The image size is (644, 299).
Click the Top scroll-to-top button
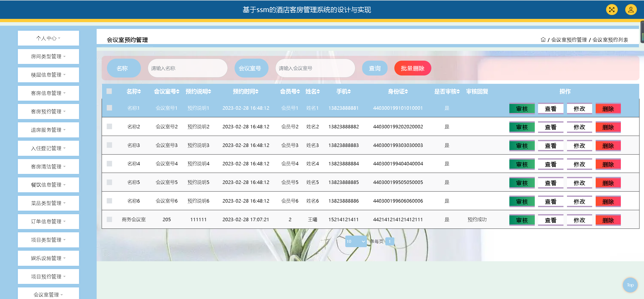[630, 285]
